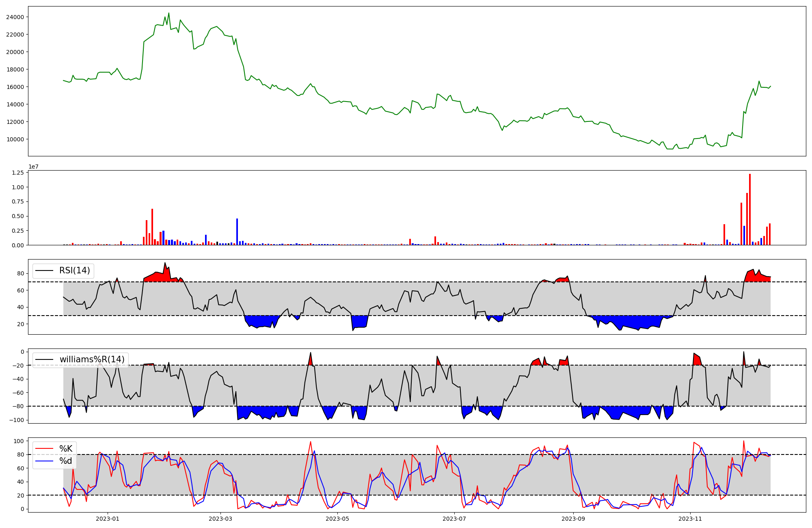Image resolution: width=812 pixels, height=528 pixels.
Task: Click the tallest red volume bar
Action: pos(750,209)
